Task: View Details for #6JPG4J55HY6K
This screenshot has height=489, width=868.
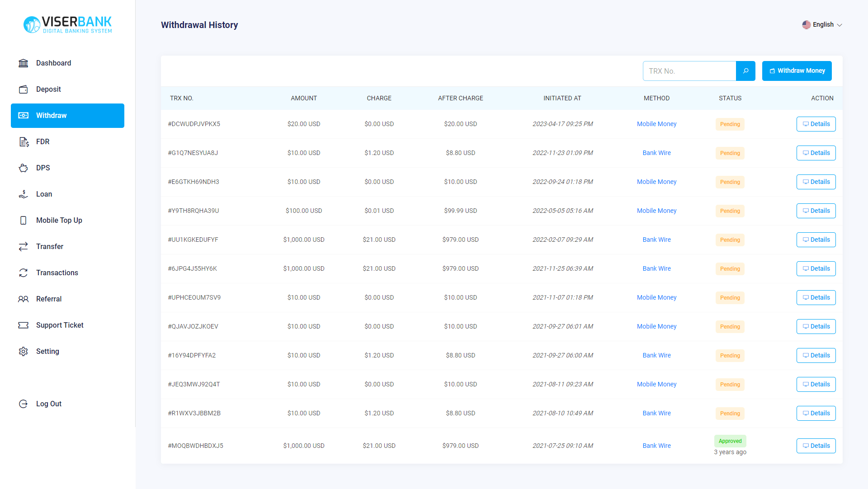Action: (816, 269)
